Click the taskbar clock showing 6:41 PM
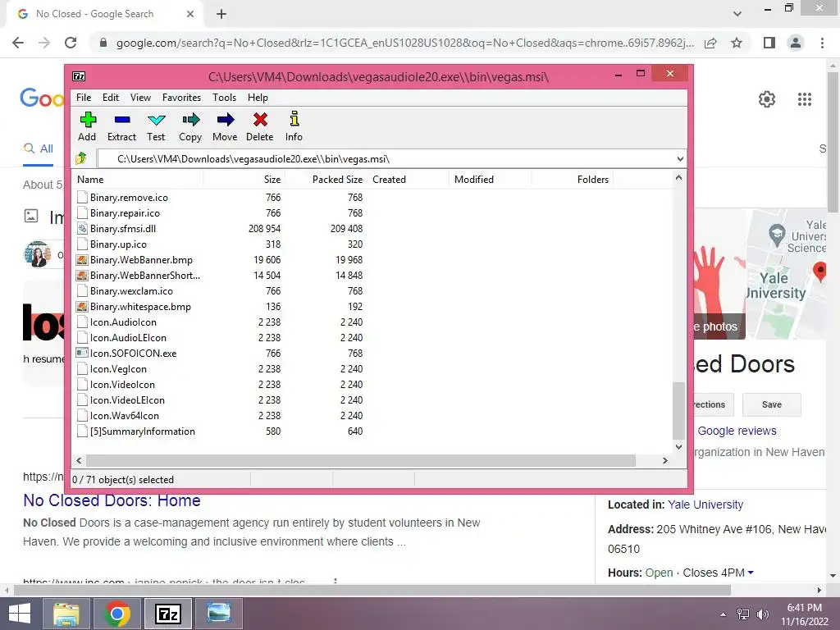The height and width of the screenshot is (630, 840). coord(804,614)
